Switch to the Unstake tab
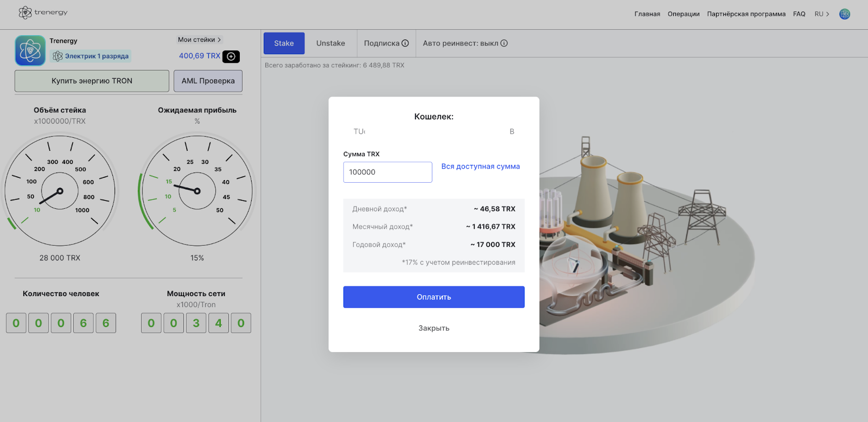868x422 pixels. click(x=330, y=43)
